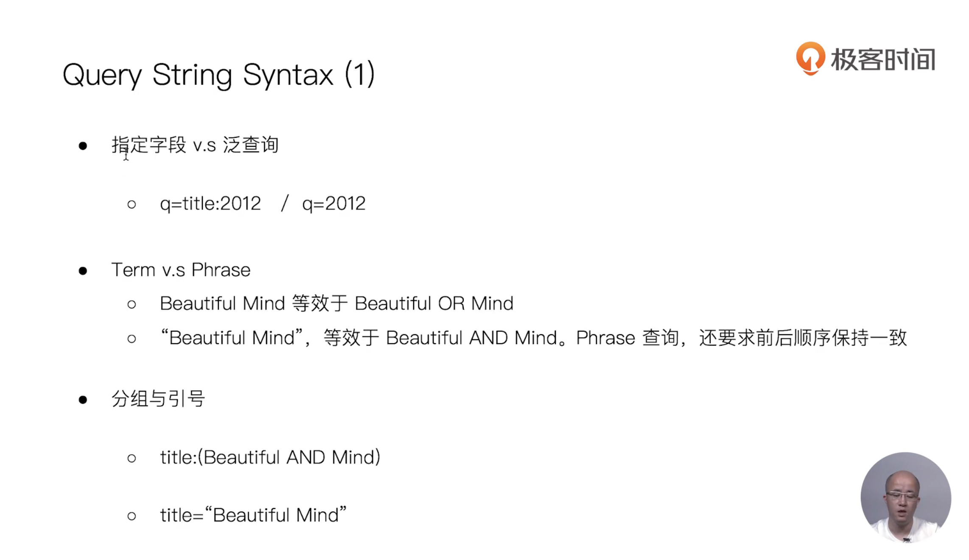Click the hollow bullet before title:(Beautiful AND Mind)
The height and width of the screenshot is (560, 969).
point(132,458)
